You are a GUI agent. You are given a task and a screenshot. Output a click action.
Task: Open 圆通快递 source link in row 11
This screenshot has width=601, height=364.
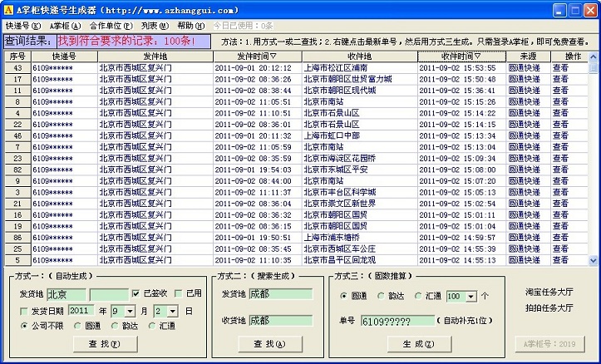[524, 91]
